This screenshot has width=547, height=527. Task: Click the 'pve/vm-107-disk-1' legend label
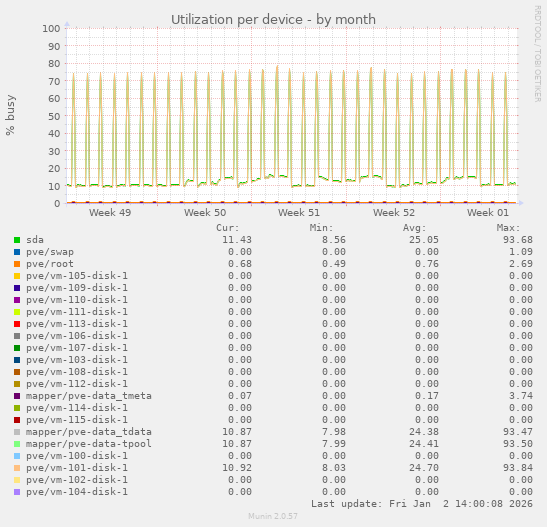(x=77, y=348)
